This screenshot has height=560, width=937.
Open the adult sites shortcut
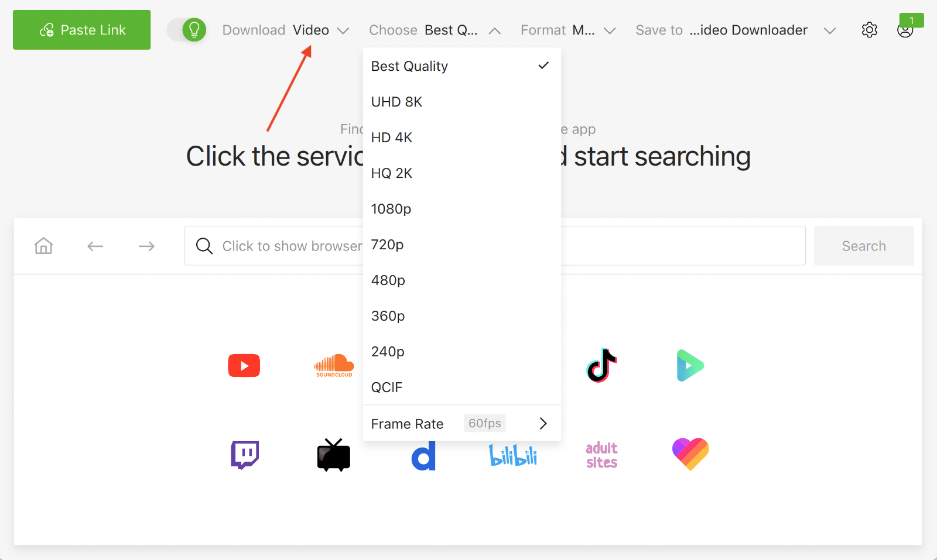(601, 455)
